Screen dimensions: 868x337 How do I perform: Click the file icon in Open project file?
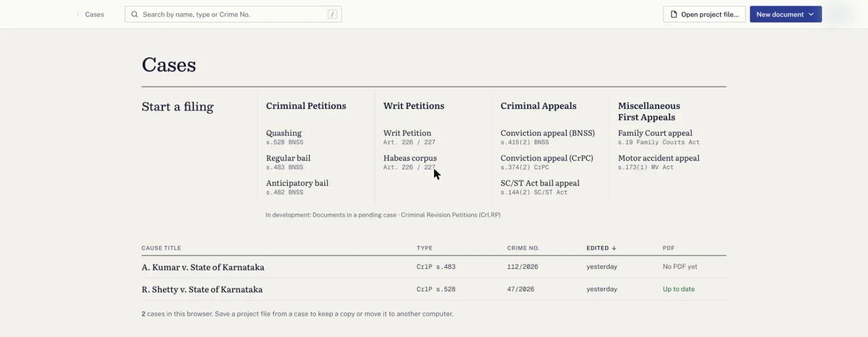674,14
